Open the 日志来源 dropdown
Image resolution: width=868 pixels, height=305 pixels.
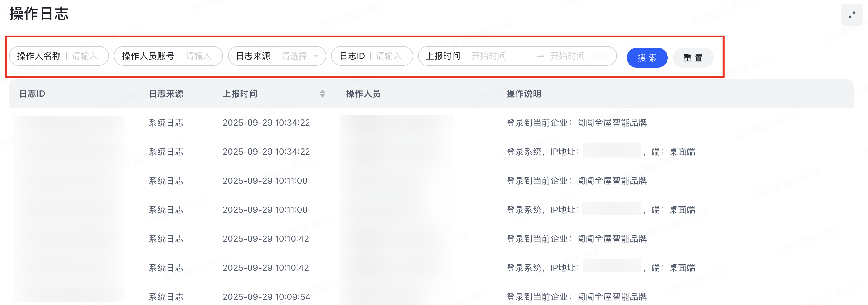pyautogui.click(x=294, y=56)
